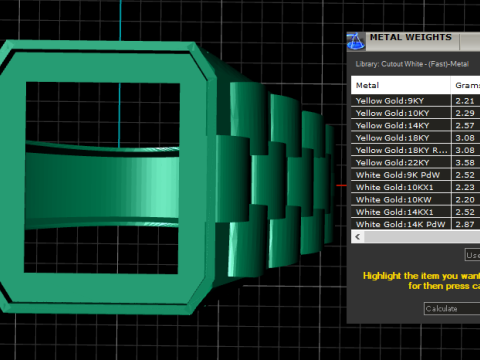This screenshot has height=360, width=480.
Task: Select the White Gold:14KX1 row
Action: click(x=415, y=212)
